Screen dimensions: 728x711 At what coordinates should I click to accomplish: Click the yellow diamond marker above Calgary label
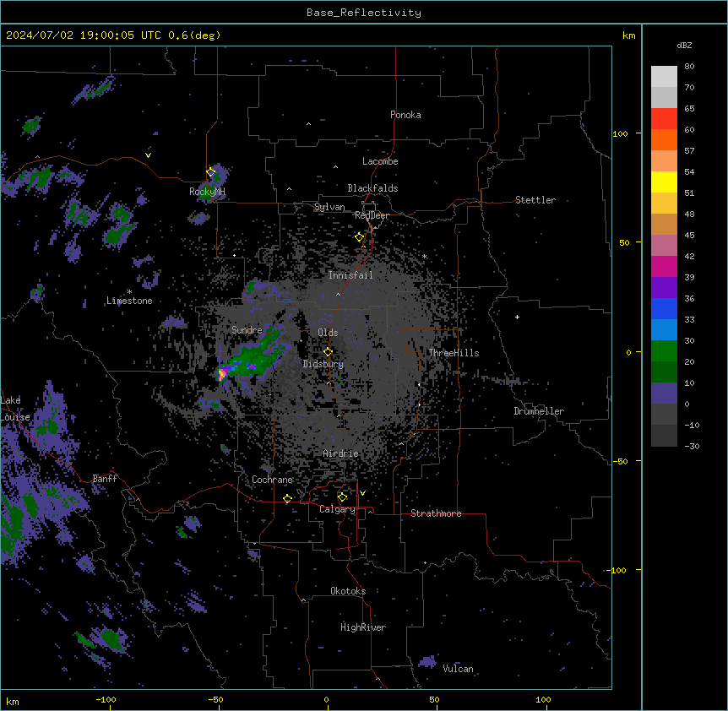coord(342,497)
